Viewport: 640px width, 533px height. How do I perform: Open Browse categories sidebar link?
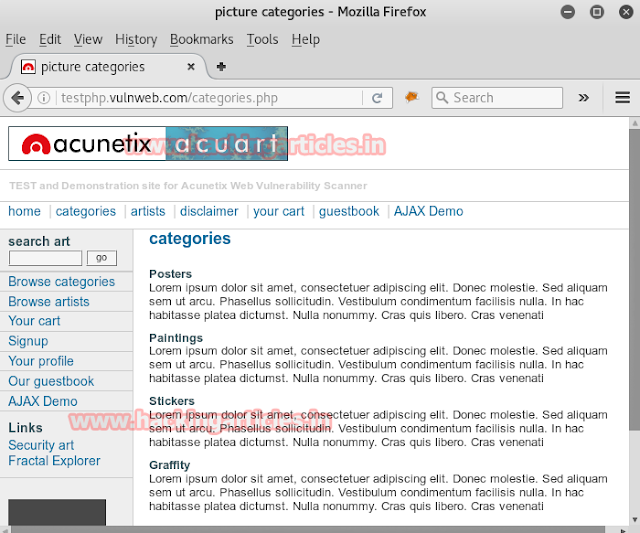click(62, 282)
